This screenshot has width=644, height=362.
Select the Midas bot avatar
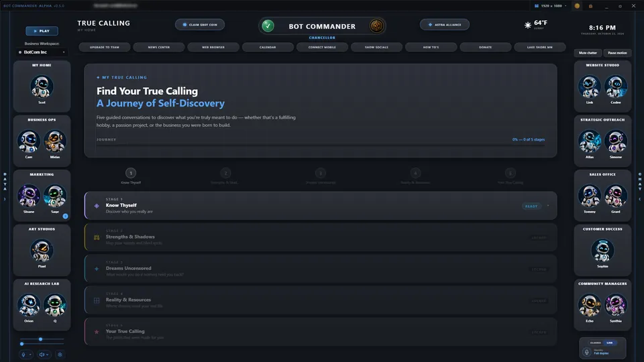[54, 141]
